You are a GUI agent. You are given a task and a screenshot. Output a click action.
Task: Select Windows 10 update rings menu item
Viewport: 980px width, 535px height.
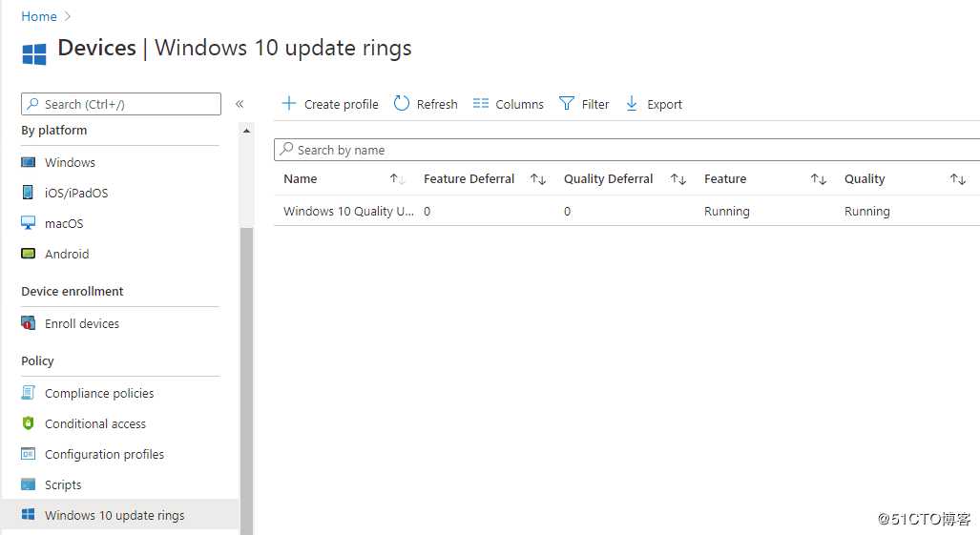(x=120, y=515)
